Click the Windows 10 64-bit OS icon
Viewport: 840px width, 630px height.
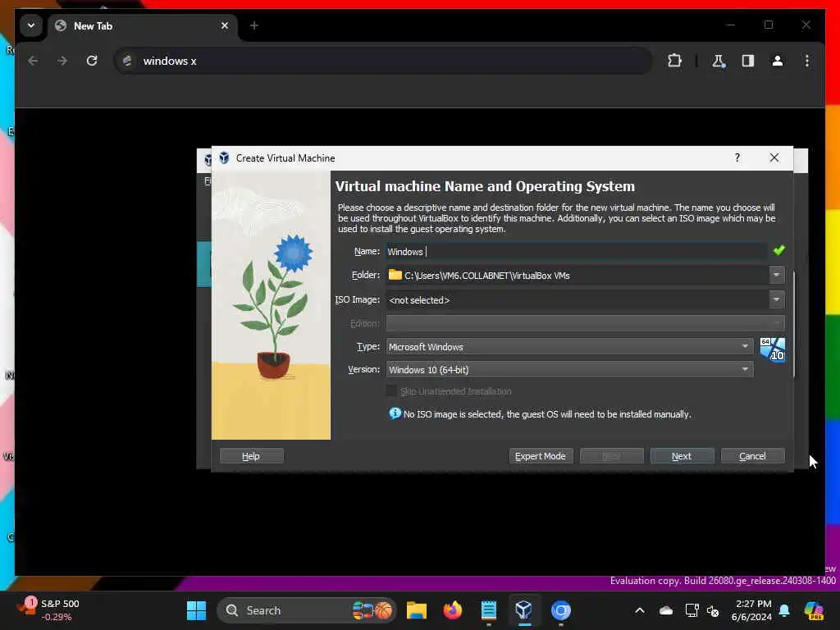[773, 349]
